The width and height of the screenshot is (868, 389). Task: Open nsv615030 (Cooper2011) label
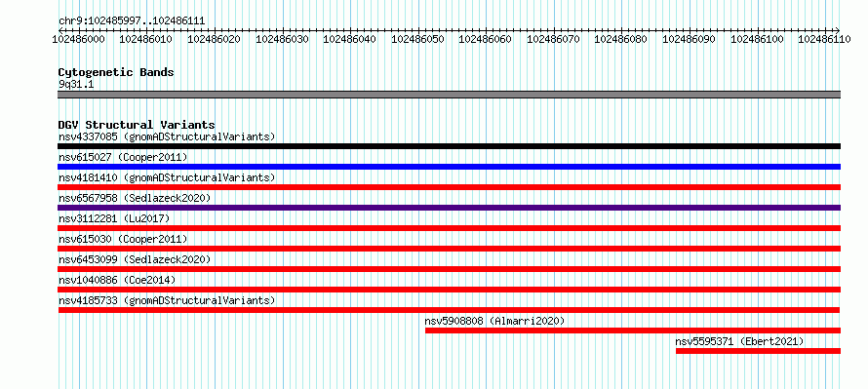(x=123, y=239)
